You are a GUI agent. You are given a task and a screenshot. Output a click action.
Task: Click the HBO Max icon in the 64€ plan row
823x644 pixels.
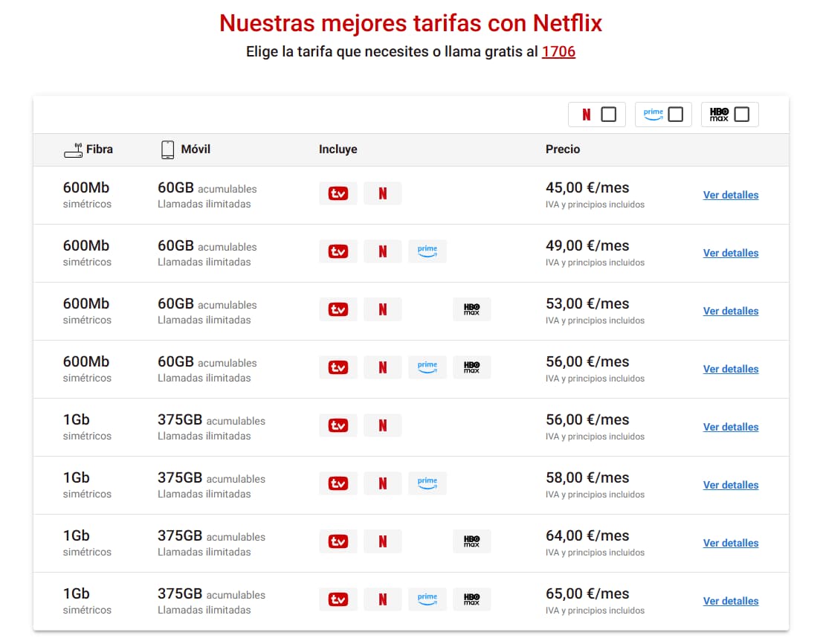(x=472, y=541)
